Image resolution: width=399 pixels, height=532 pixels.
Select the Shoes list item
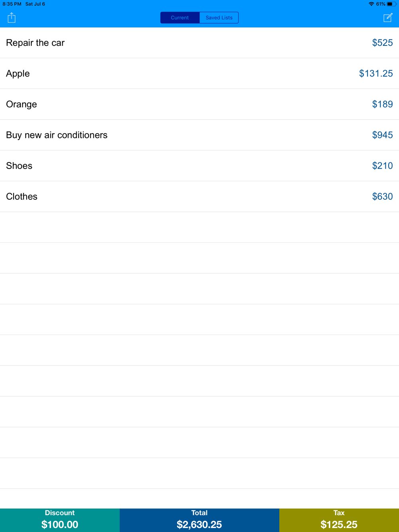click(199, 166)
